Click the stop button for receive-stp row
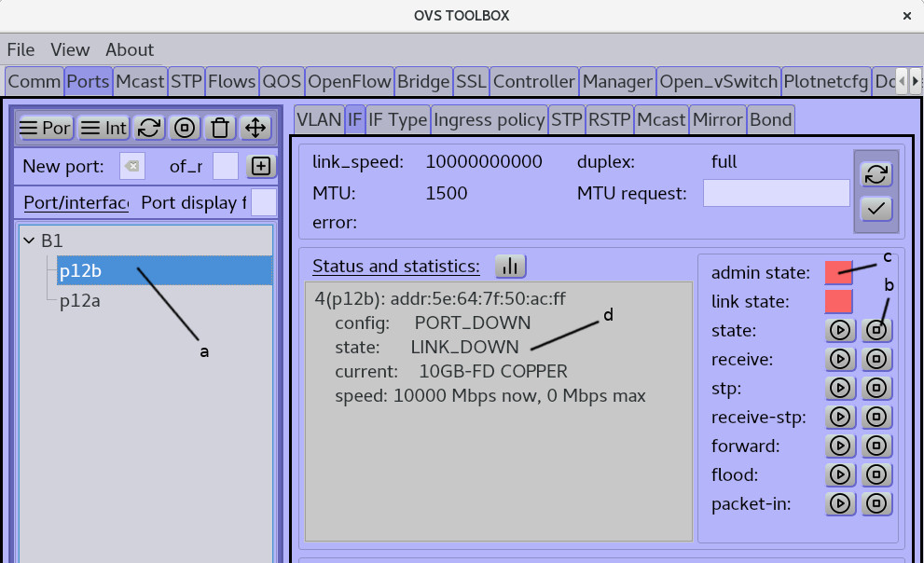The width and height of the screenshot is (924, 563). point(876,417)
